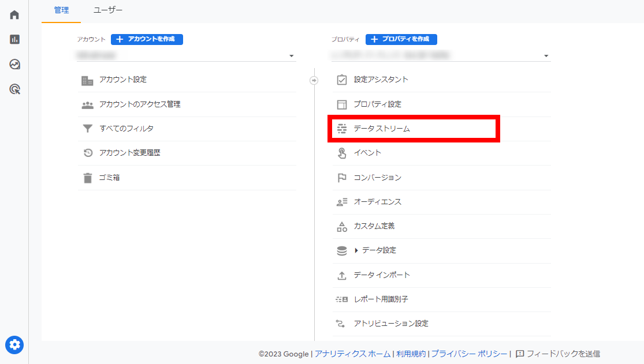Click the trash can icon for ゴミ箱
The width and height of the screenshot is (644, 364).
click(88, 178)
